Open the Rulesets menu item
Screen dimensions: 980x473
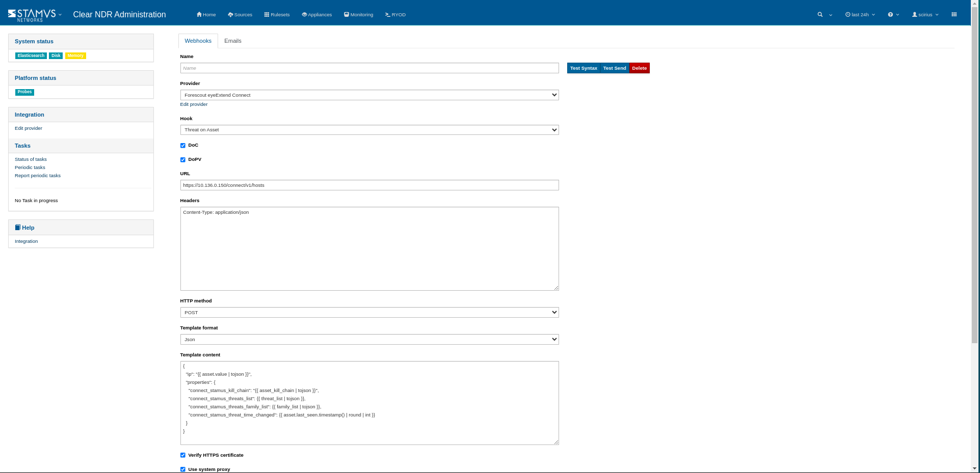pos(277,15)
